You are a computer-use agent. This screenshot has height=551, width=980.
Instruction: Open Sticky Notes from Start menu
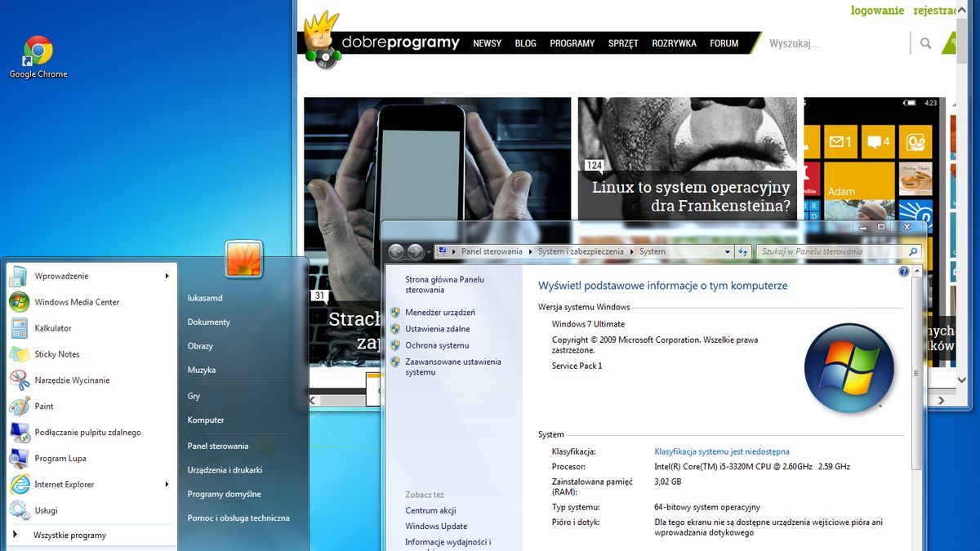[x=56, y=354]
